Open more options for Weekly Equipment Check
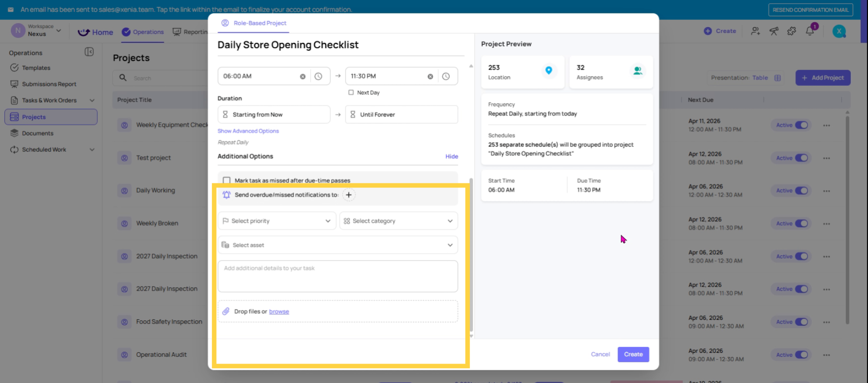868x383 pixels. click(826, 126)
